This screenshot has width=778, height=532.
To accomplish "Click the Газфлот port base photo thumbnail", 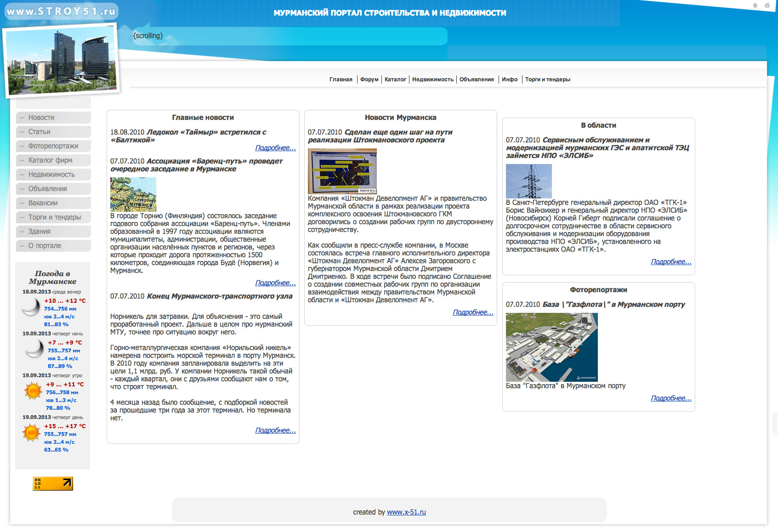I will coord(551,347).
